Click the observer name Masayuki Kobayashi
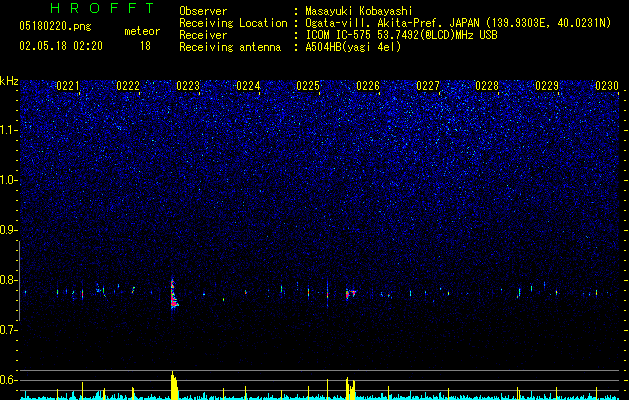The image size is (629, 400). click(359, 11)
